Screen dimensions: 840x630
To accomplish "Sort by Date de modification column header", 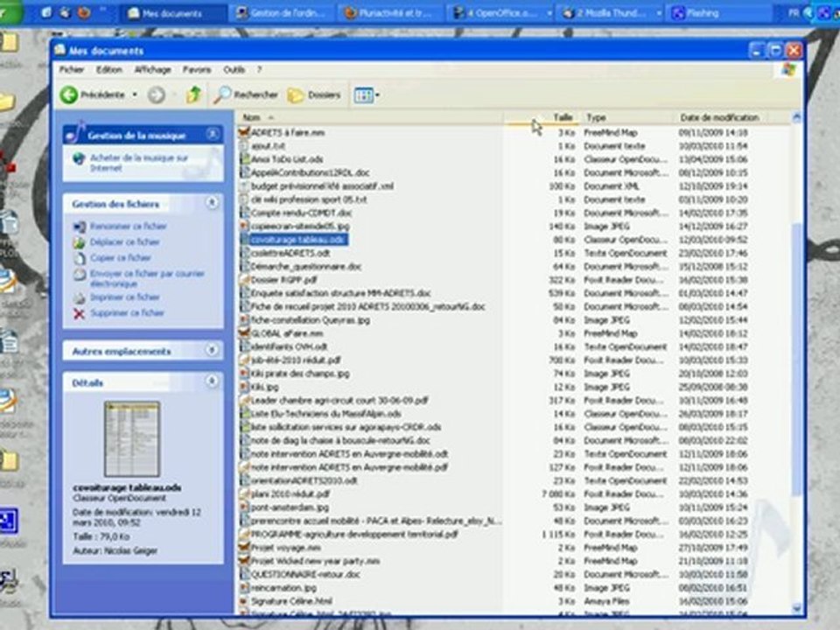I will click(x=719, y=117).
